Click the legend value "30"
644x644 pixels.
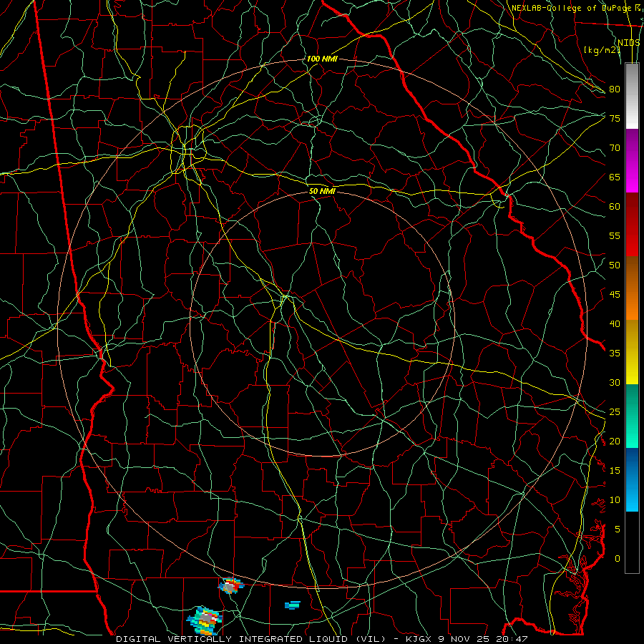click(x=615, y=382)
